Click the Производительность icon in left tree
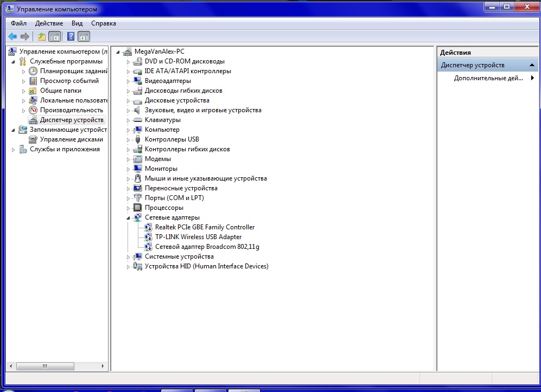The height and width of the screenshot is (392, 541). coord(34,110)
